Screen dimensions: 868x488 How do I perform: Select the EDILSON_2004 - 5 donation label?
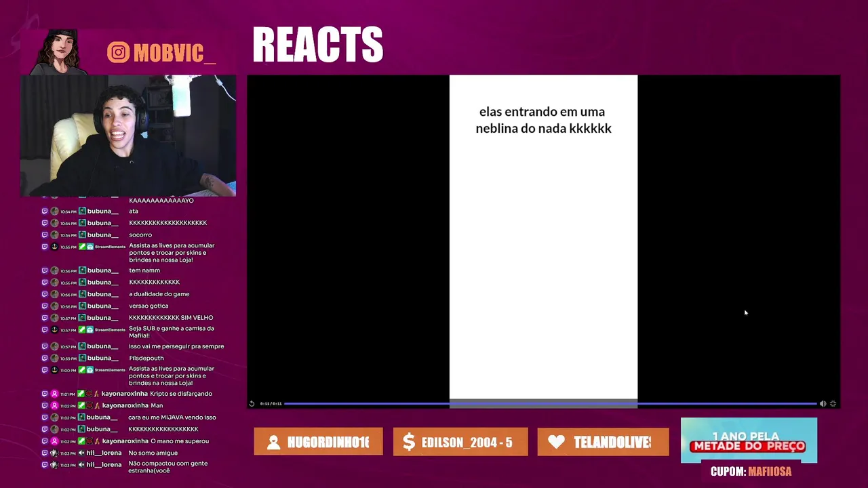(467, 443)
